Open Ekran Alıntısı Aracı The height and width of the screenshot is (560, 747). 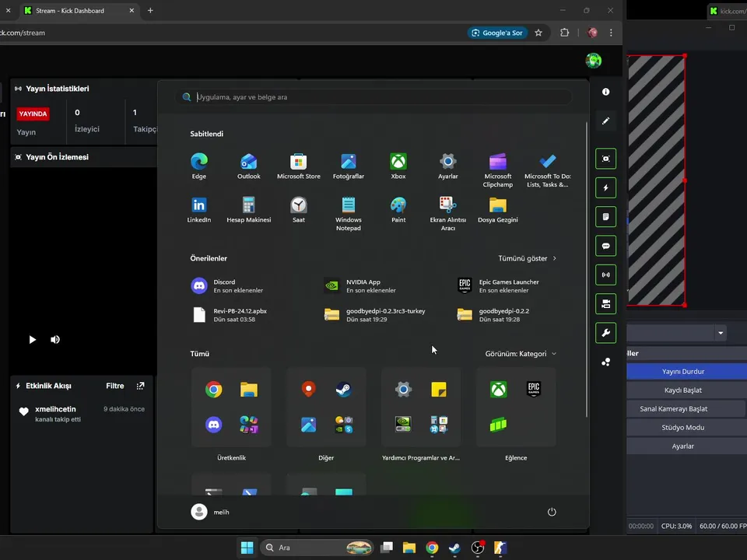coord(448,214)
